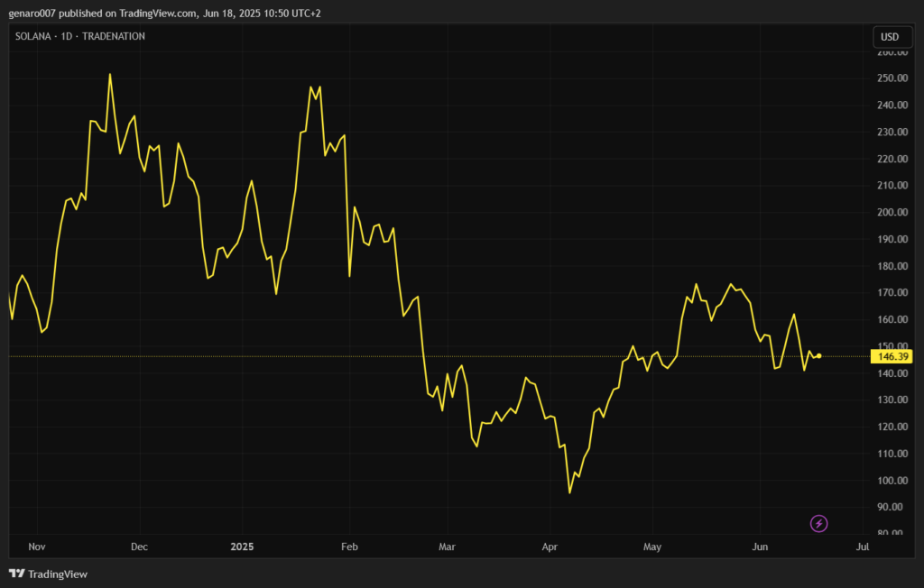The width and height of the screenshot is (924, 588).
Task: Click the 250.00 price scale label
Action: tap(892, 78)
